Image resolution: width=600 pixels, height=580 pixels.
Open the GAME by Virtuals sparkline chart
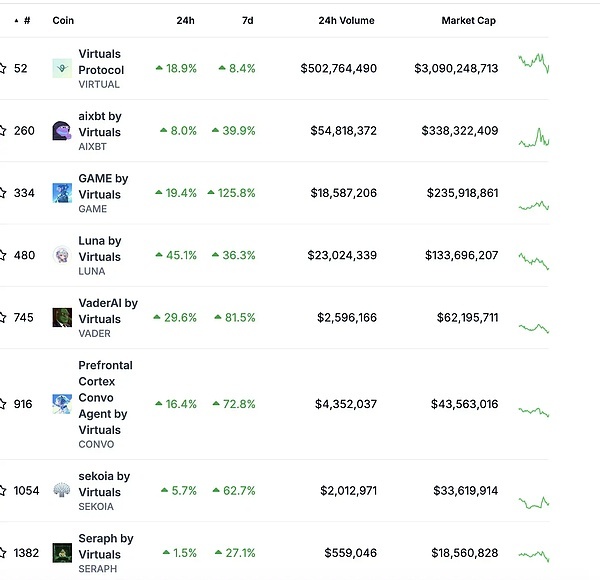tap(533, 205)
